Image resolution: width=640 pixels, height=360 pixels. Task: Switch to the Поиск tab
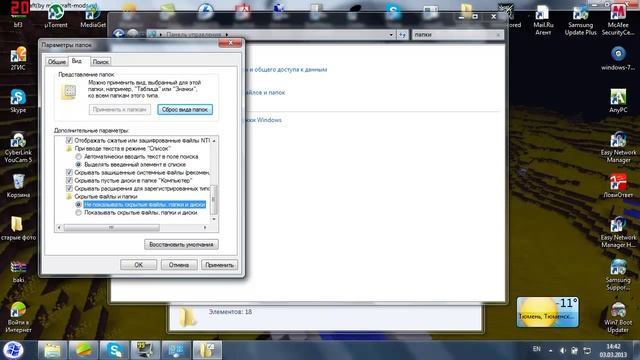coord(100,62)
